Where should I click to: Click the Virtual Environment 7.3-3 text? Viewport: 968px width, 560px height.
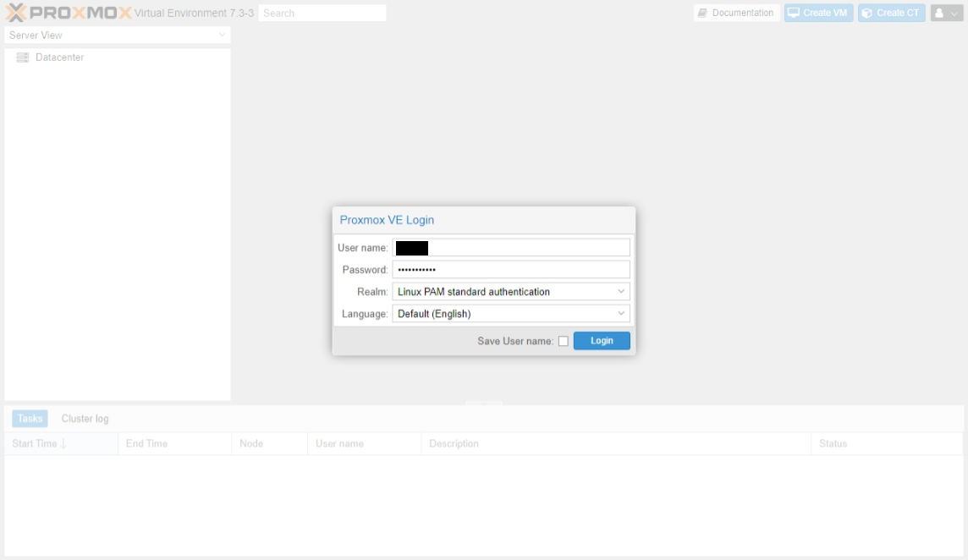[194, 13]
